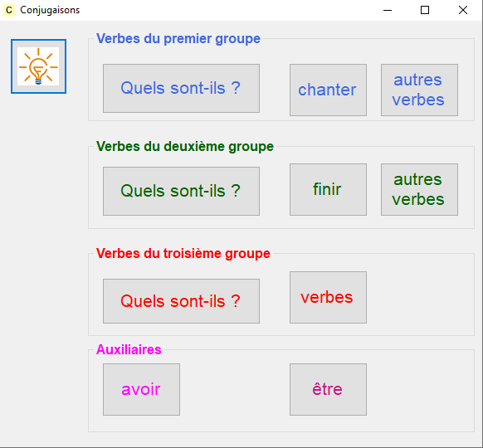Select the "être" auxiliary button
The width and height of the screenshot is (483, 448).
(328, 389)
